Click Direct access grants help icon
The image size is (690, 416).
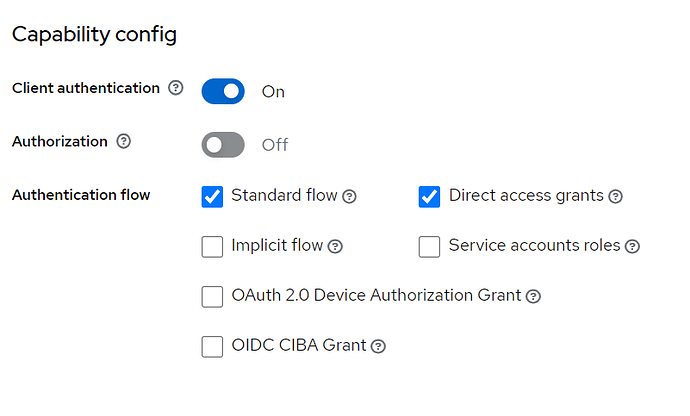click(616, 196)
